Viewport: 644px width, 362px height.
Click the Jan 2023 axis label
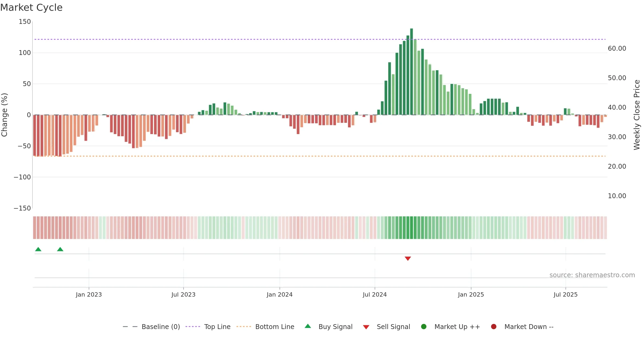pyautogui.click(x=89, y=294)
